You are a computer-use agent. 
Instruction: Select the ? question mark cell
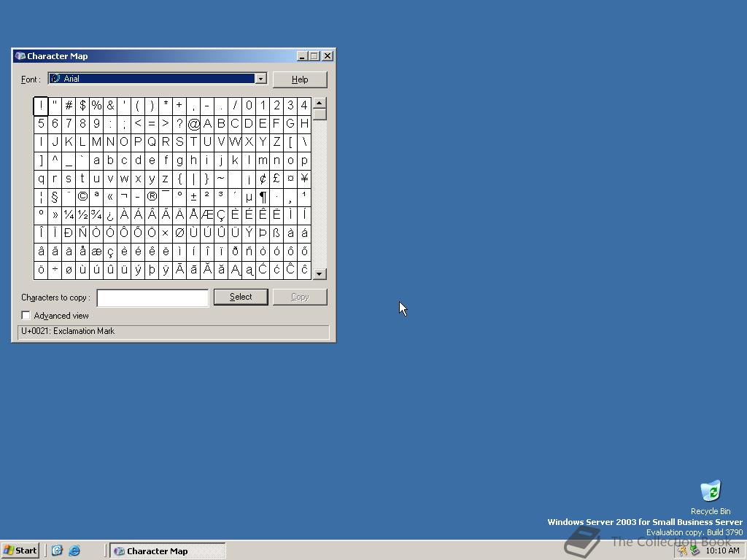(179, 124)
